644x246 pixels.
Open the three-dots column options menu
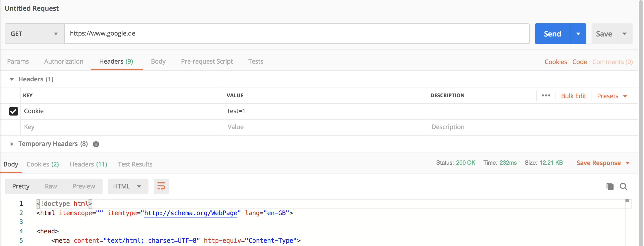pos(546,96)
